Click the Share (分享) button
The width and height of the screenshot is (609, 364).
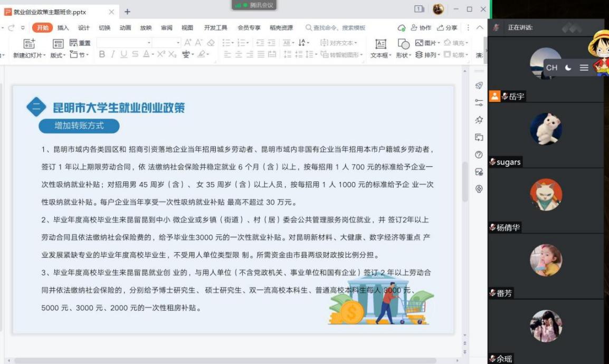point(447,28)
